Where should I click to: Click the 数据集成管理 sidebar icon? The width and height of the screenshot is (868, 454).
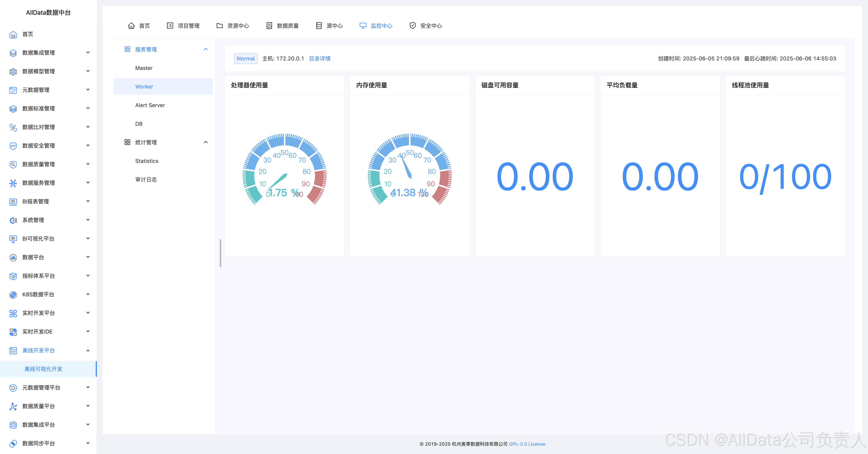tap(13, 53)
